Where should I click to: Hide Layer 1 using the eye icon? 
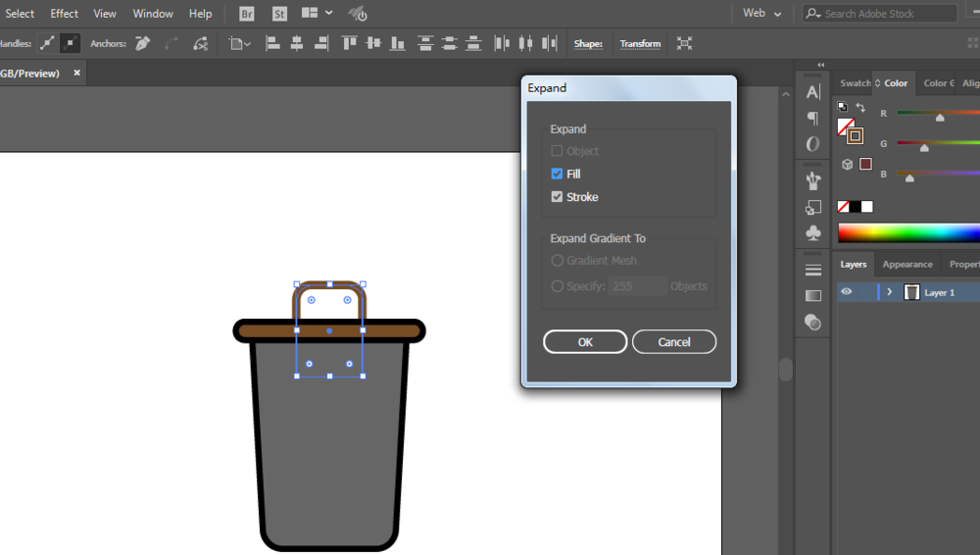(x=847, y=292)
